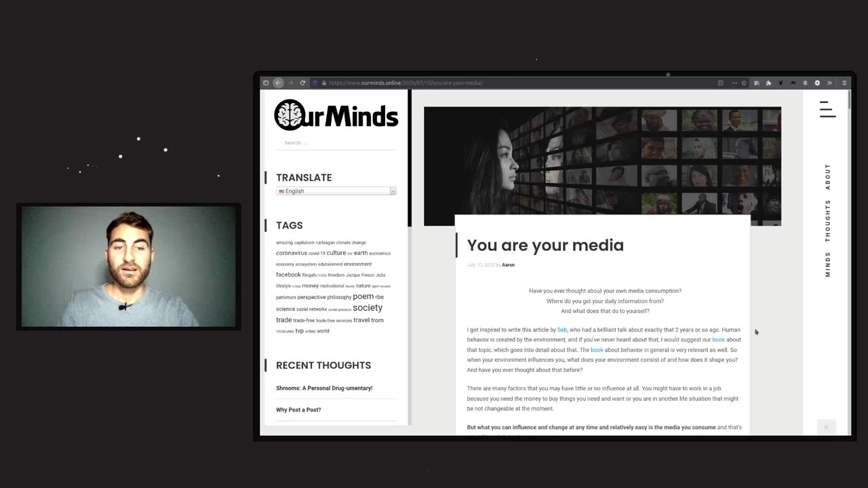Open the English language translate dropdown
The width and height of the screenshot is (868, 488).
tap(336, 191)
